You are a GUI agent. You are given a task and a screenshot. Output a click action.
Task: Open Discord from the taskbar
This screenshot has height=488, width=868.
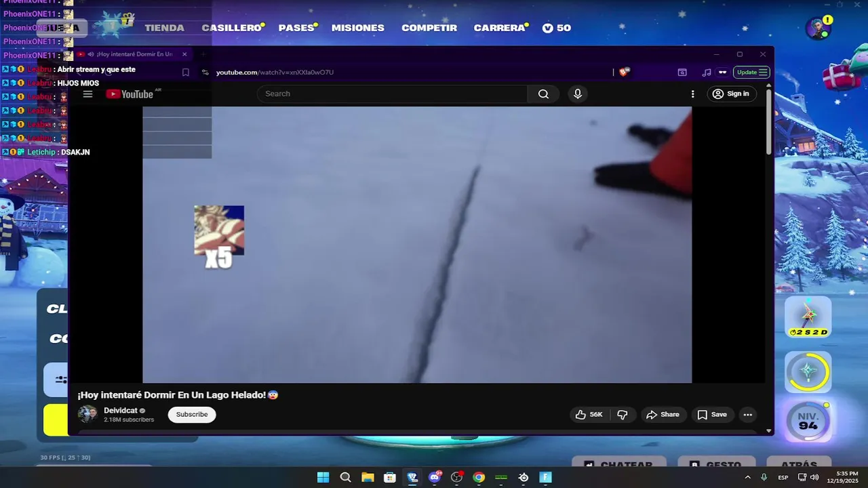click(435, 477)
